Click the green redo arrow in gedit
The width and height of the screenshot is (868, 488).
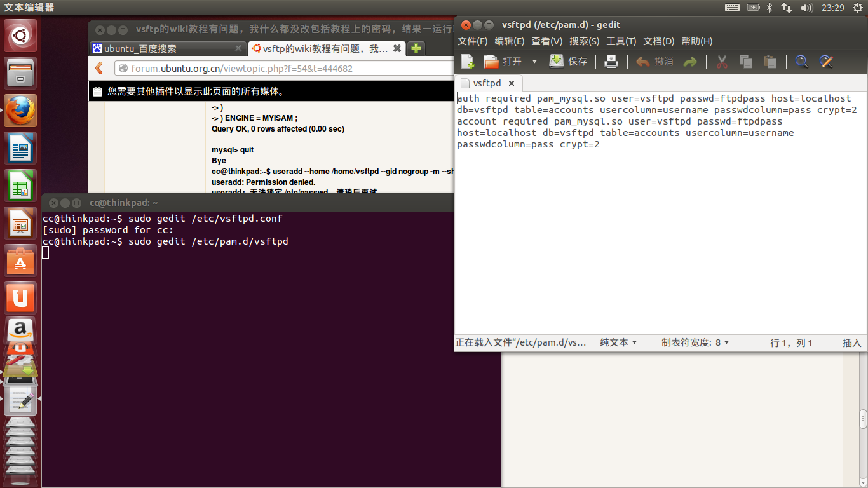[x=690, y=62]
